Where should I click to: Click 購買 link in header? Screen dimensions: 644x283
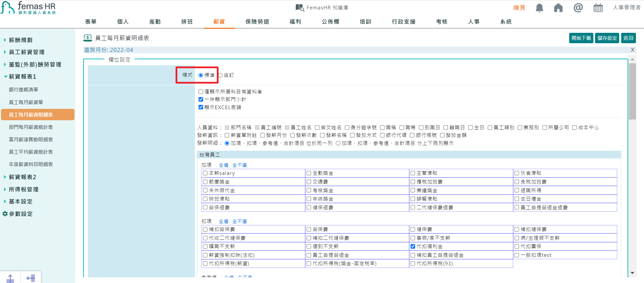519,8
